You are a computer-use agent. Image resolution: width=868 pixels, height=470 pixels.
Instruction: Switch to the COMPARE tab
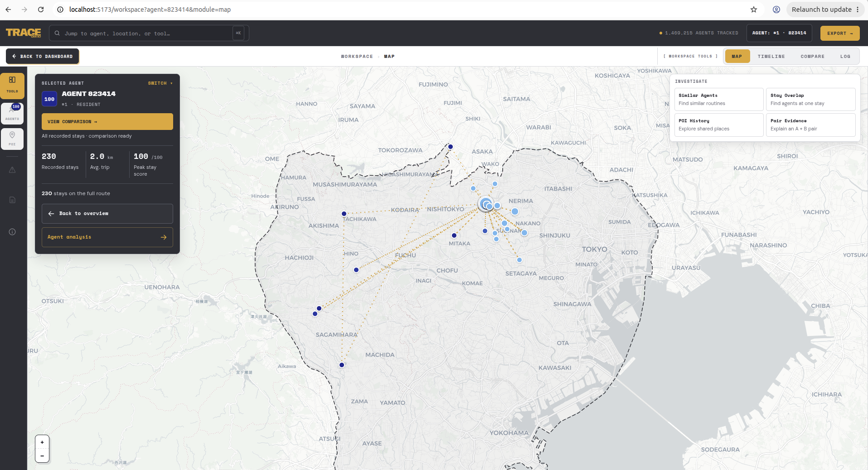(812, 56)
